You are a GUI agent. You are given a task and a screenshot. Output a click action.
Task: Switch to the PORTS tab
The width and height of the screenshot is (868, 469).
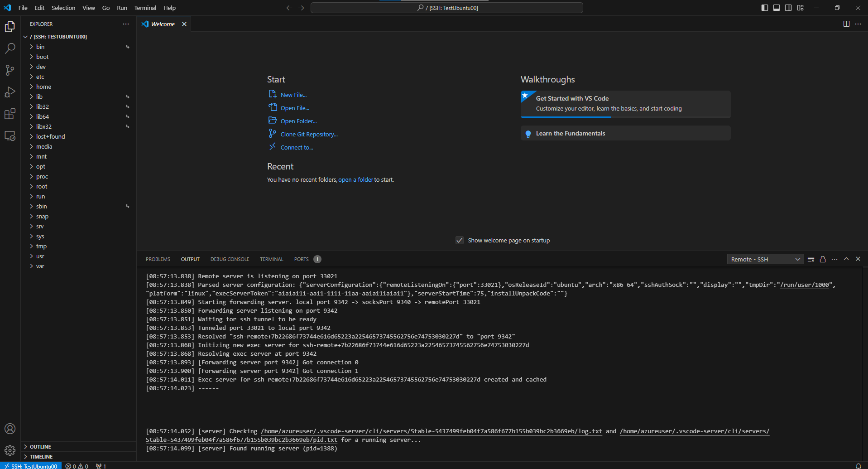tap(302, 259)
